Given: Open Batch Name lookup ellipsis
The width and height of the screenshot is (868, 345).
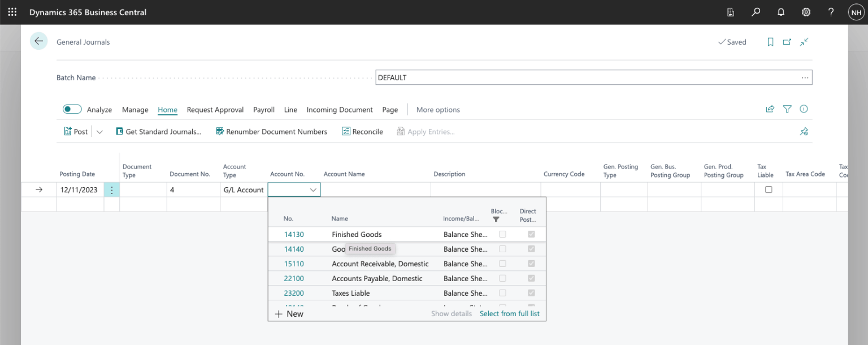Looking at the screenshot, I should coord(805,77).
